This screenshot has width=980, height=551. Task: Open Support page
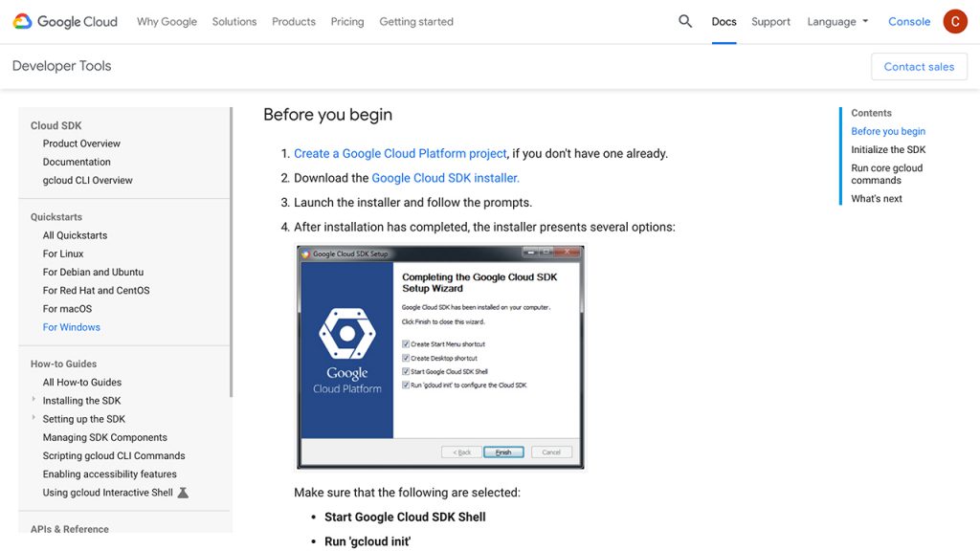[x=770, y=22]
